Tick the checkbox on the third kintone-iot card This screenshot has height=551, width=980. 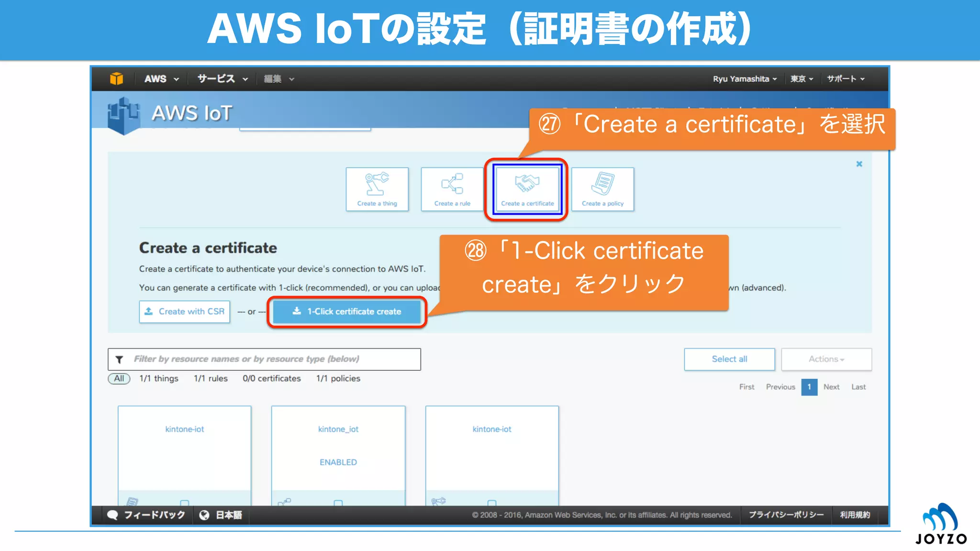click(x=492, y=503)
